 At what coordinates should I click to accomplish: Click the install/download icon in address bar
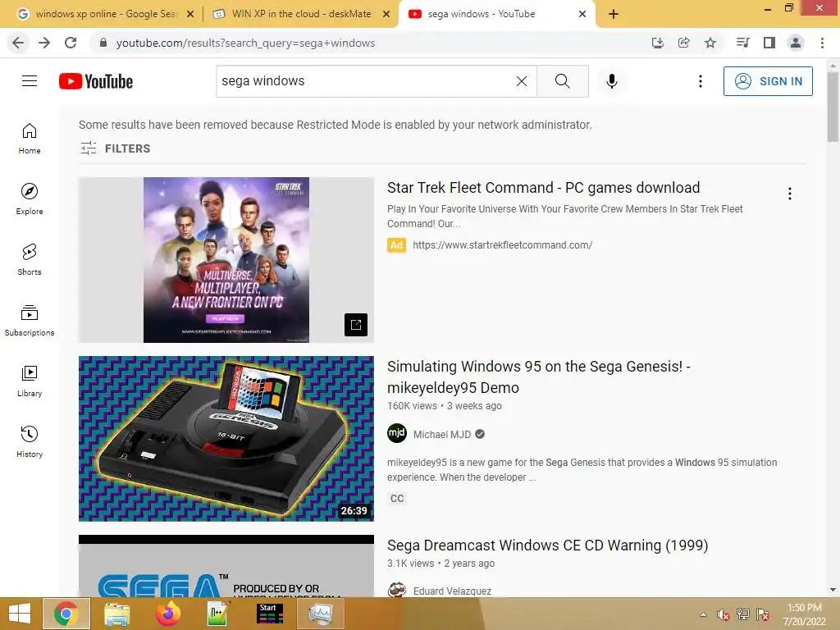coord(658,43)
